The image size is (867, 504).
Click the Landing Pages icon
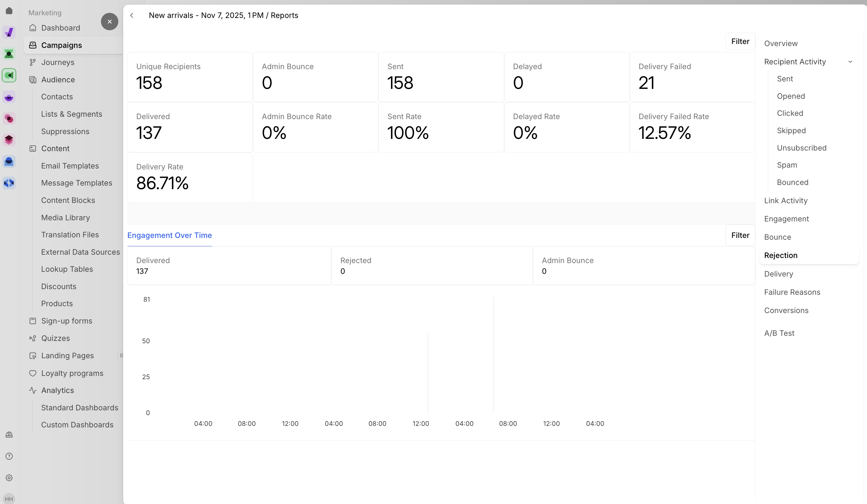pyautogui.click(x=33, y=356)
